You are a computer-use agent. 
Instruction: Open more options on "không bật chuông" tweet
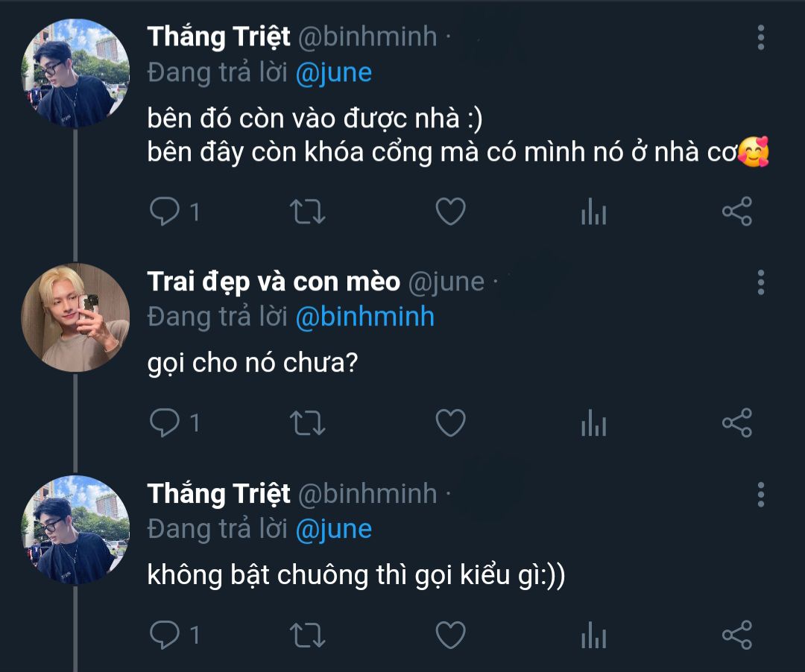[x=760, y=494]
